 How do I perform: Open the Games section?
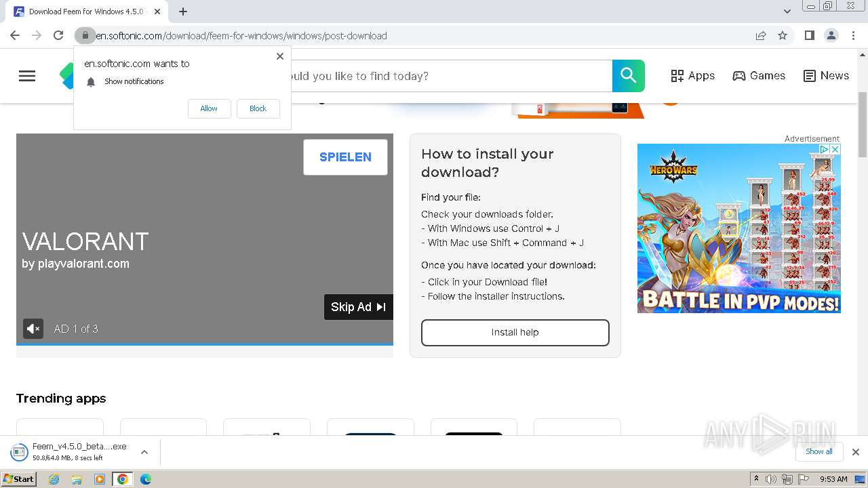coord(759,76)
